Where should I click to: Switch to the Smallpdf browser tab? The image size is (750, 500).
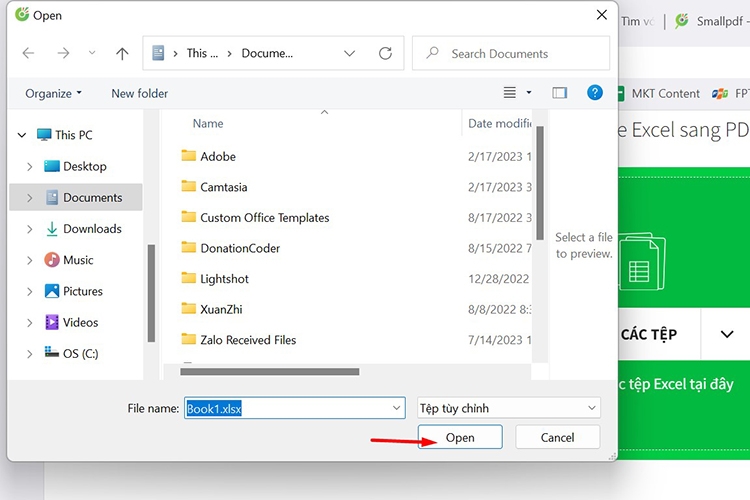click(712, 21)
